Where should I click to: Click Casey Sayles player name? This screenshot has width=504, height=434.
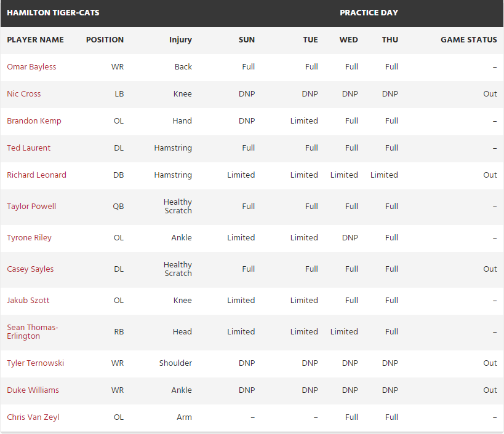(x=30, y=269)
